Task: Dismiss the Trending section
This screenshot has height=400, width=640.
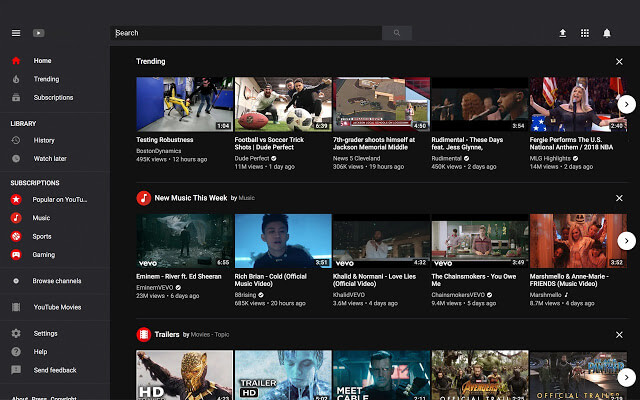Action: [x=619, y=62]
